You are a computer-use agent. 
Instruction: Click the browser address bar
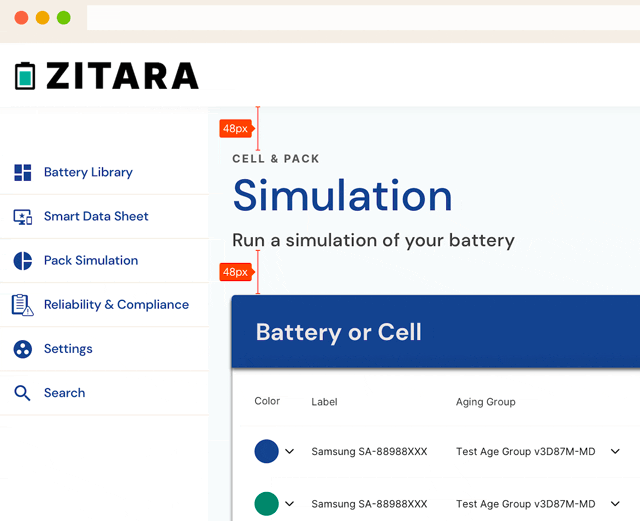[x=363, y=18]
